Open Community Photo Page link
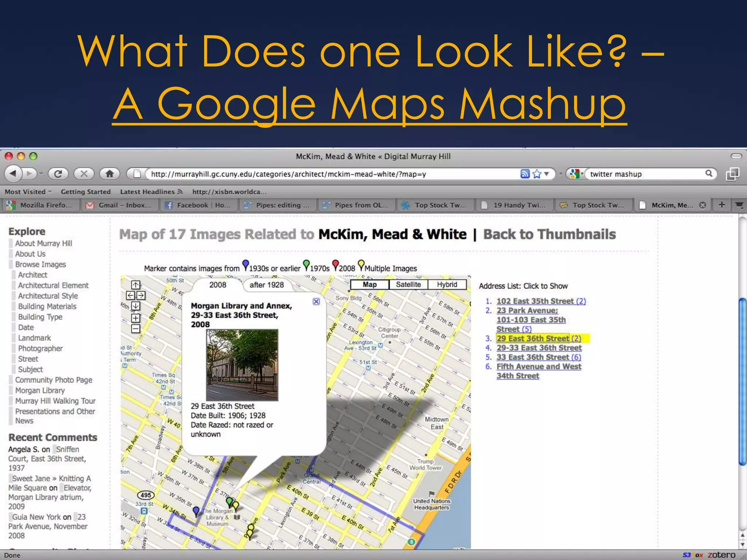The image size is (747, 560). [54, 380]
